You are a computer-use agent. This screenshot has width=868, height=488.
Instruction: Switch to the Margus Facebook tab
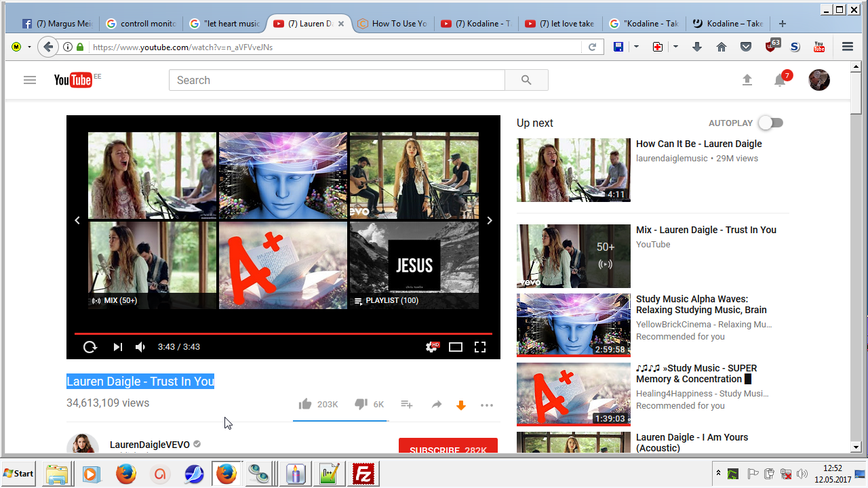point(57,24)
